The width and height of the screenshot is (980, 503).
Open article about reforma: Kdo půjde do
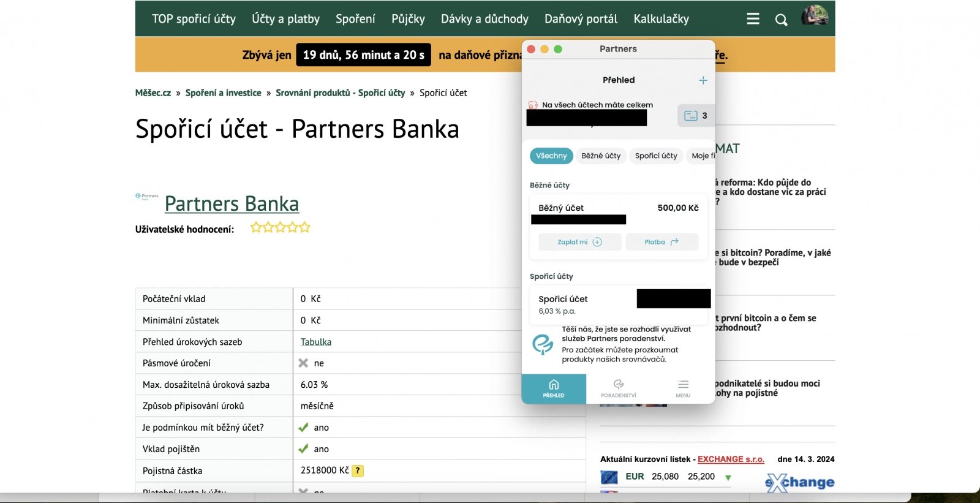771,192
